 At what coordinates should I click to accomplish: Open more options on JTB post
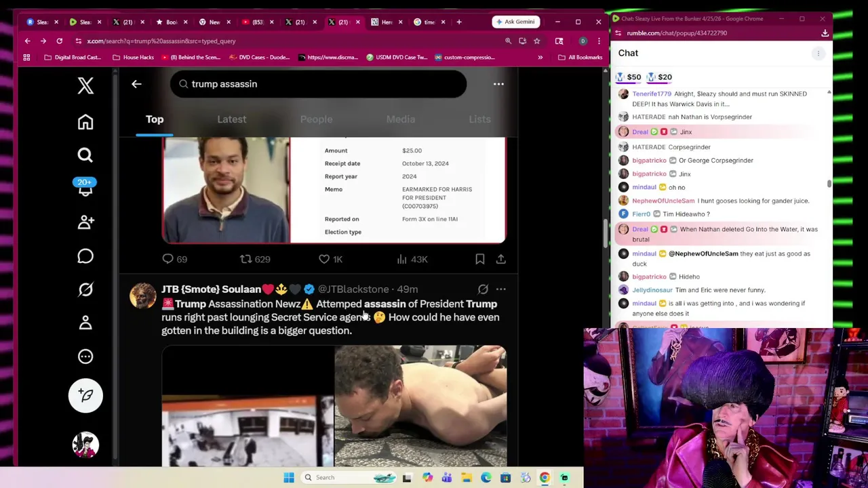point(500,289)
